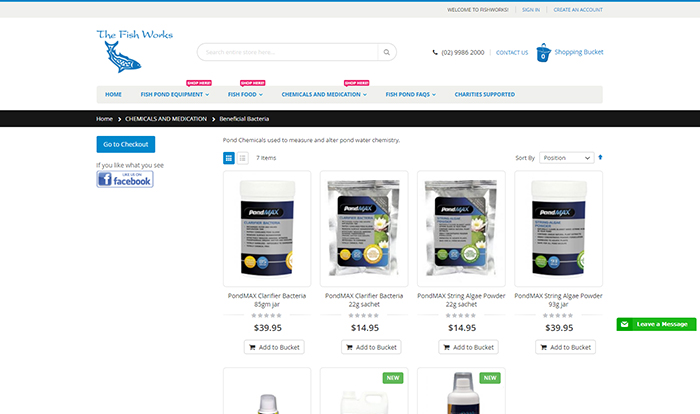Focus the search entire store field
This screenshot has height=414, width=700.
[288, 52]
